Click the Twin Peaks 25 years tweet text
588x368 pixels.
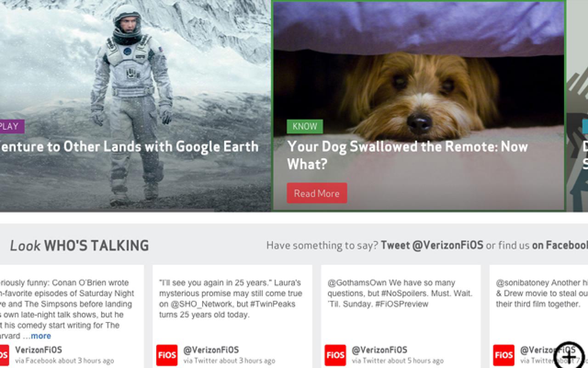(x=231, y=299)
